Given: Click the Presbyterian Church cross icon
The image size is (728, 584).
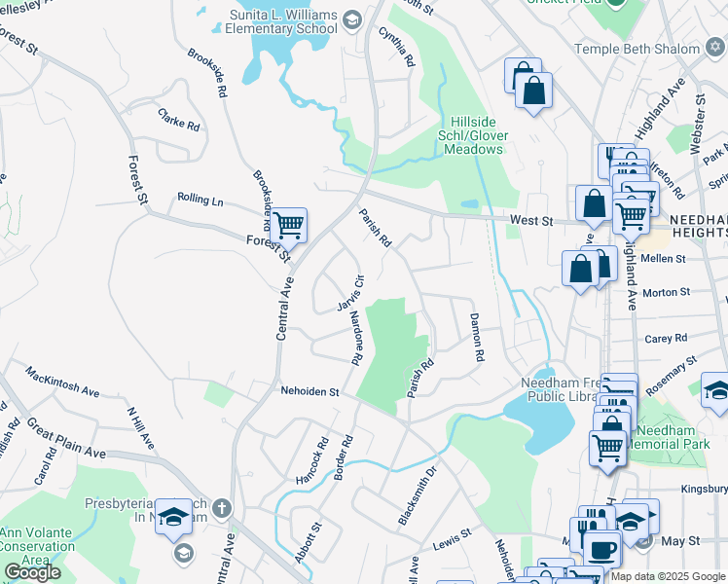Looking at the screenshot, I should (222, 508).
